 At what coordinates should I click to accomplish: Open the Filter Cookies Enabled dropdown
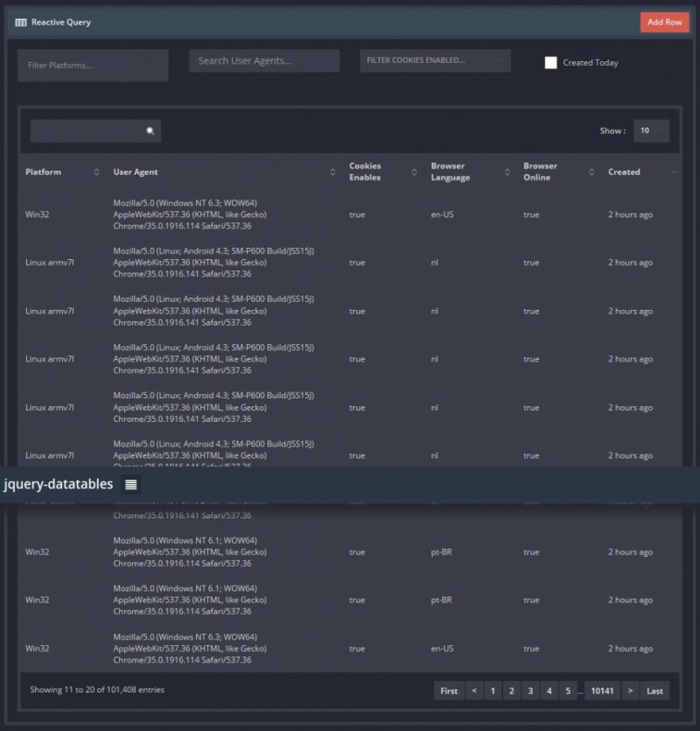pos(435,60)
